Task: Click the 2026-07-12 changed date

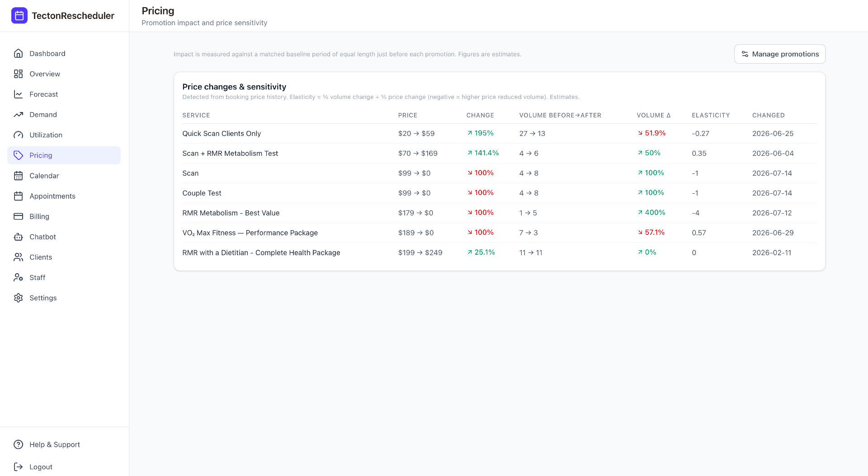Action: (x=772, y=213)
